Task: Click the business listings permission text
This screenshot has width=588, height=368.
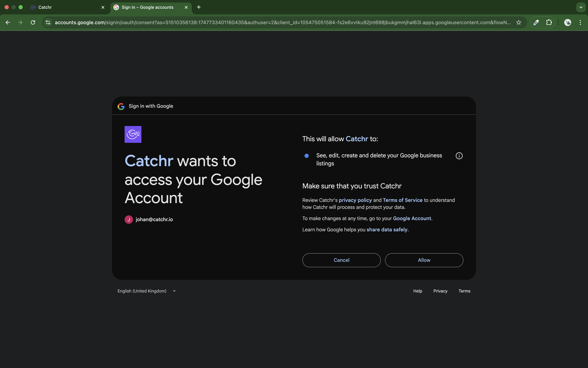Action: 379,159
